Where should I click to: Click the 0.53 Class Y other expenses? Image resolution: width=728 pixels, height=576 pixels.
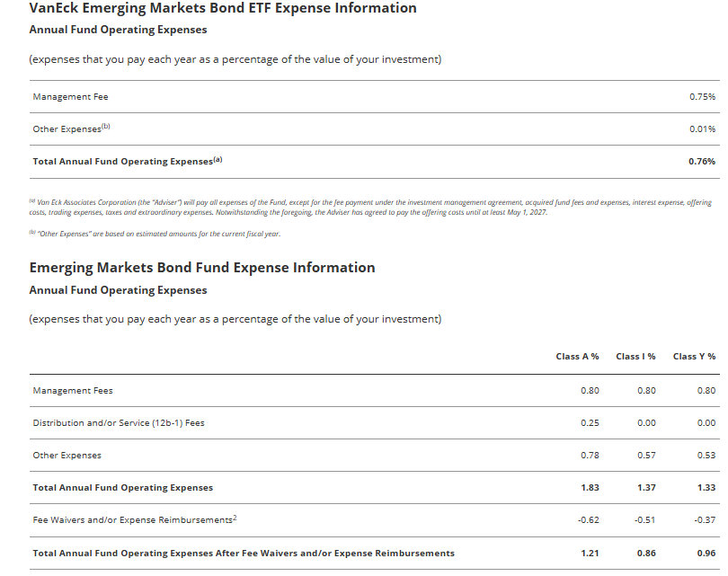tap(706, 456)
